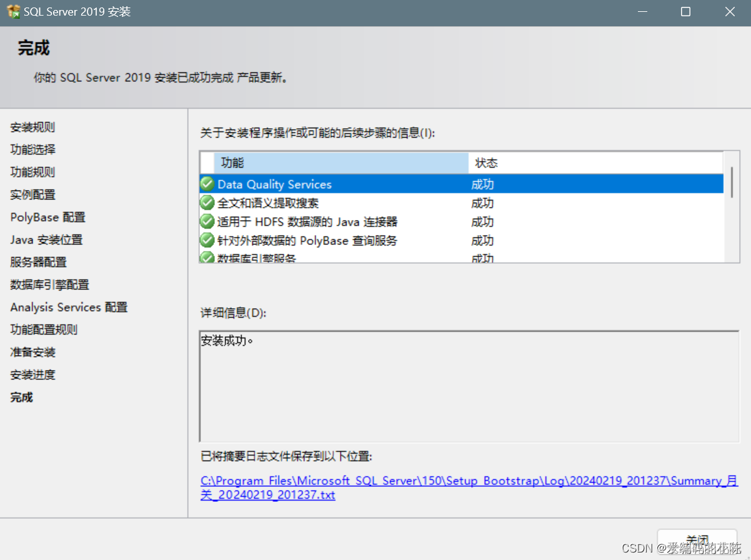Open the Summary log file link
751x560 pixels.
469,487
